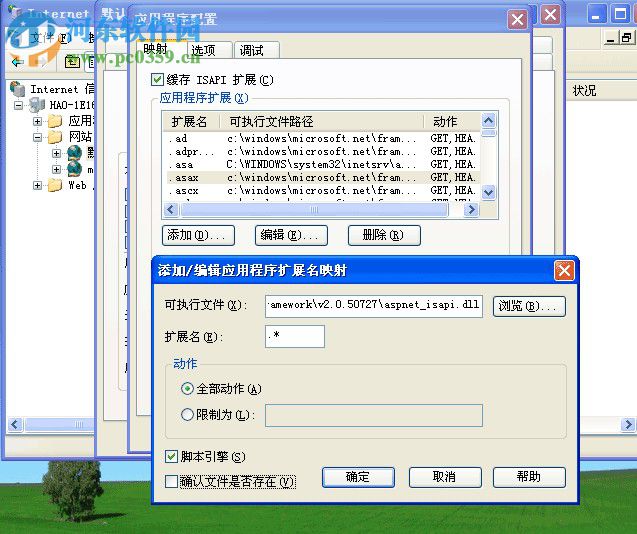Click the 删除 button under extensions list
The image size is (637, 534).
pos(384,235)
